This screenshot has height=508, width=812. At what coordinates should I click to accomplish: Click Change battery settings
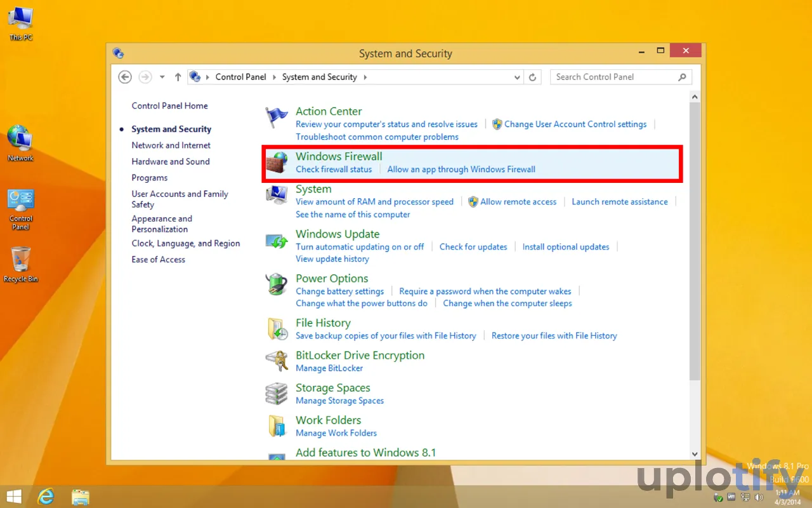tap(339, 291)
